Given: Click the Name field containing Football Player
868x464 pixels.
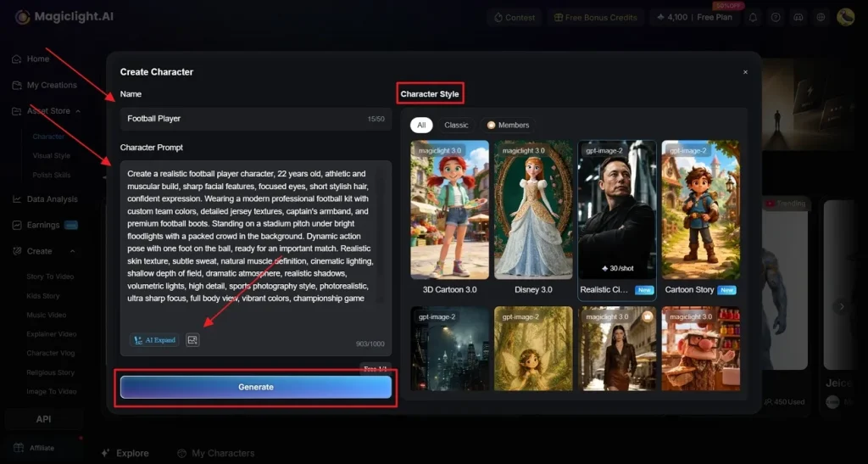Looking at the screenshot, I should click(256, 119).
